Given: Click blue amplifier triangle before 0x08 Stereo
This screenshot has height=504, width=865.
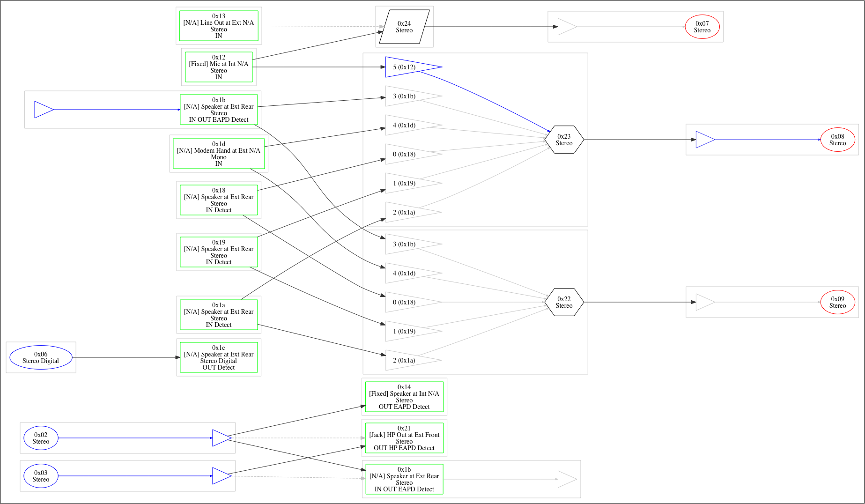Looking at the screenshot, I should [x=705, y=140].
